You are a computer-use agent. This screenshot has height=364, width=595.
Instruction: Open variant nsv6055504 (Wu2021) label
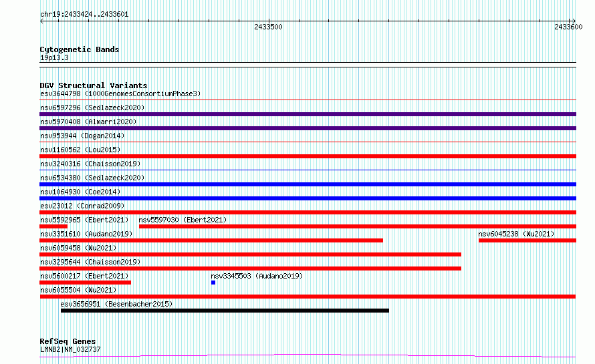pyautogui.click(x=78, y=290)
